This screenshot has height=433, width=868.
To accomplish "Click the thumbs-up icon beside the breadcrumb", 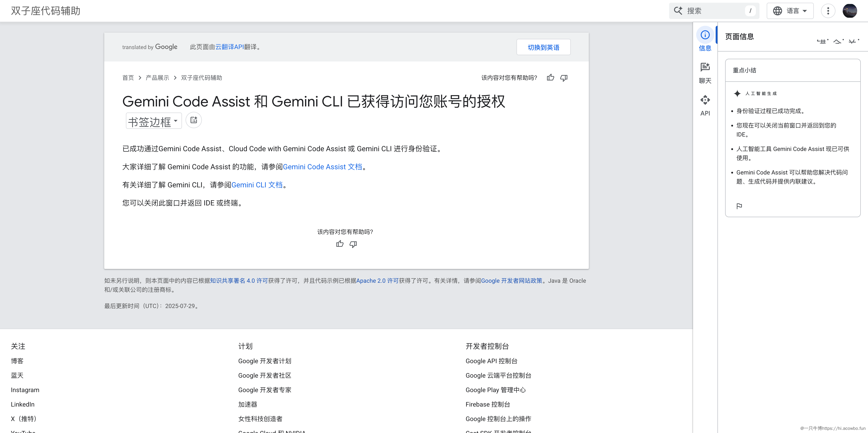I will [x=550, y=78].
